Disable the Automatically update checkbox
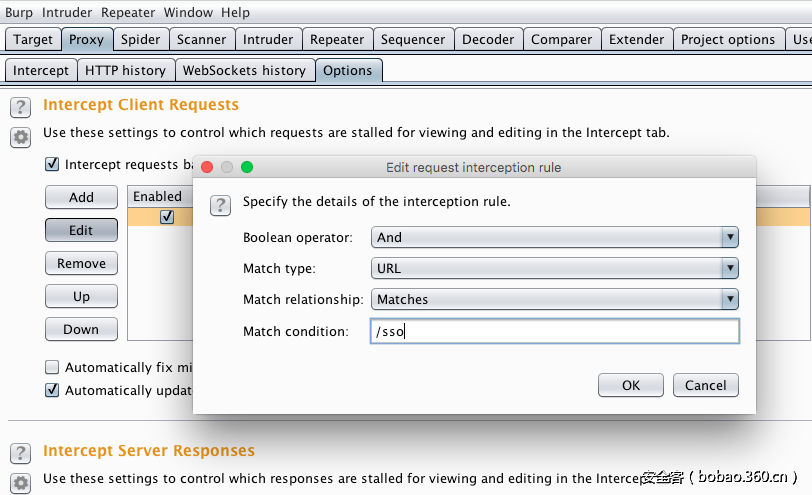Viewport: 812px width, 495px height. 52,390
